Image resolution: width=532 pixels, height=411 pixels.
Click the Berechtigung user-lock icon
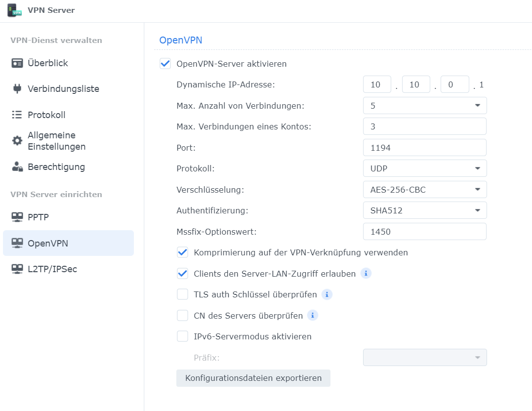[x=17, y=167]
